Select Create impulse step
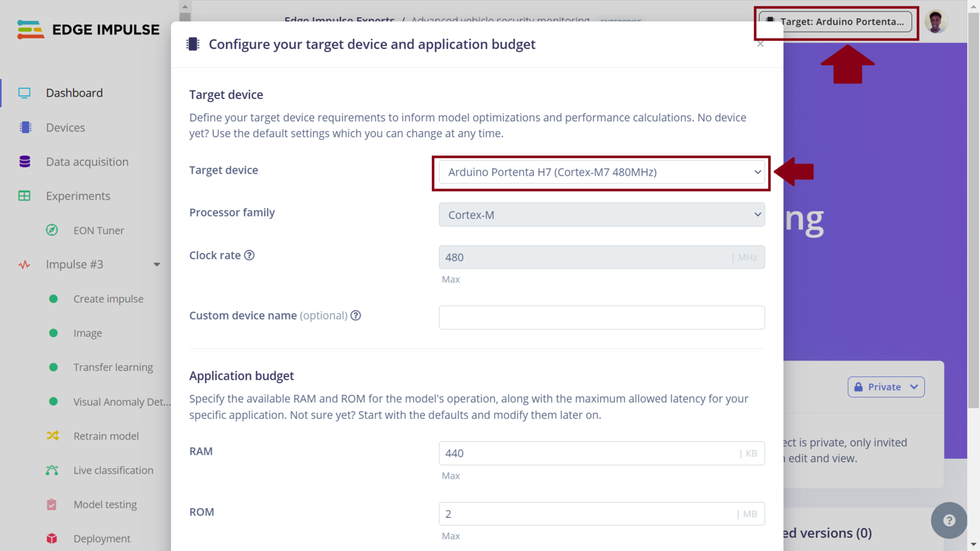 108,299
